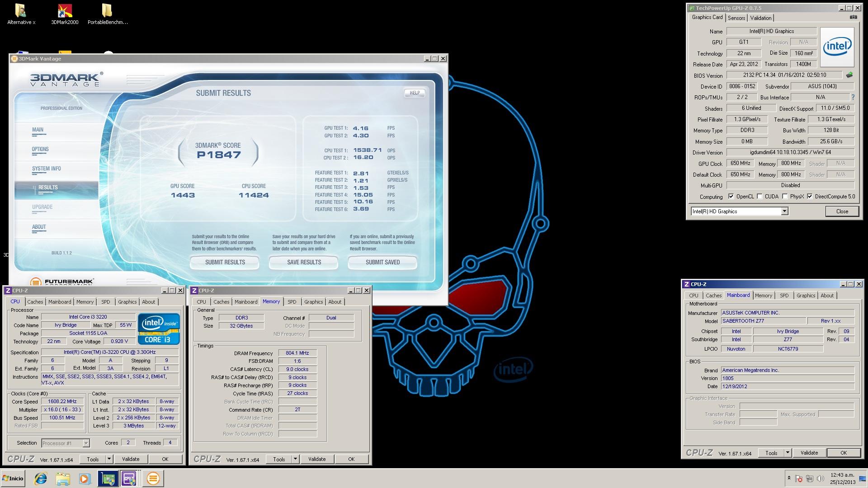Click the 3DMark Vantage title bar icon
Viewport: 868px width, 488px height.
(x=14, y=59)
